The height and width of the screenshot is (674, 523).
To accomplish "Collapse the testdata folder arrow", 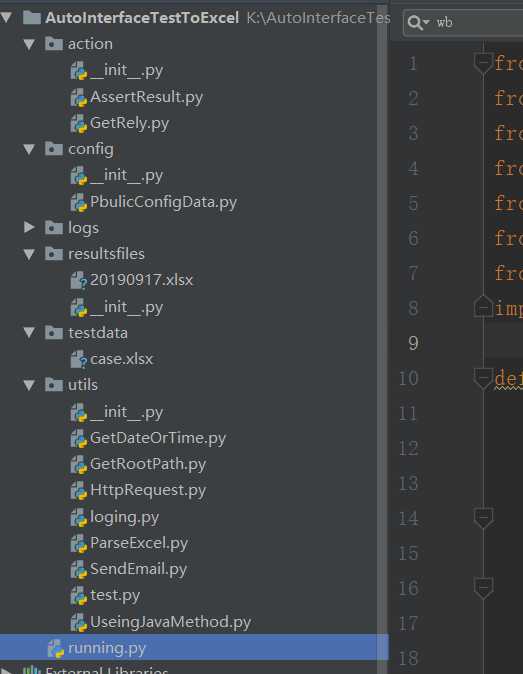I will pos(29,332).
